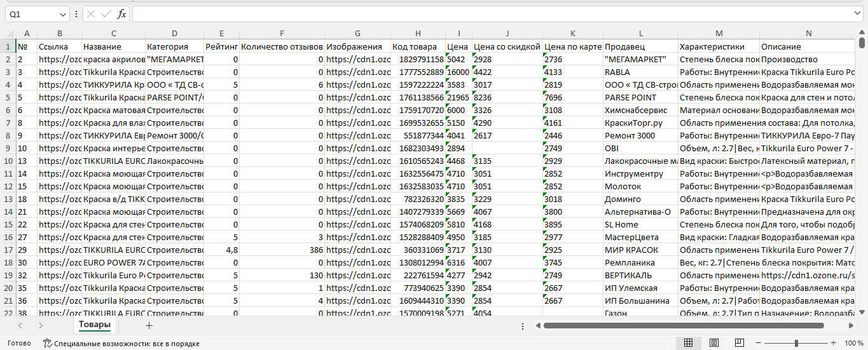
Task: Click the 'Название' header cell
Action: 114,46
